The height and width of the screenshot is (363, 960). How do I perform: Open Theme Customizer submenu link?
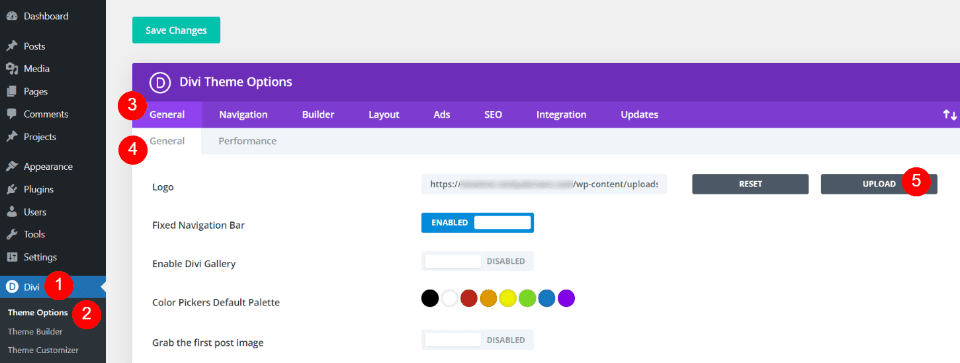click(43, 350)
